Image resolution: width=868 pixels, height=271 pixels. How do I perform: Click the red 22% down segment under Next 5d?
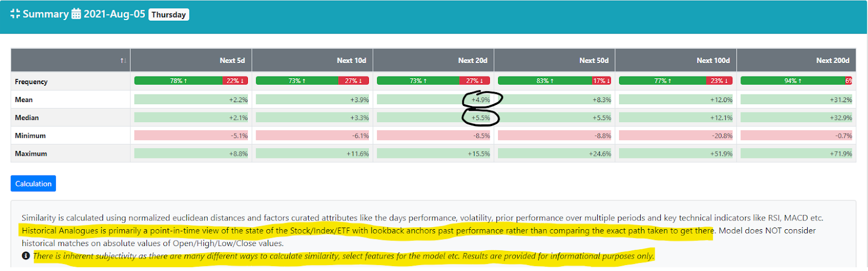tap(235, 81)
